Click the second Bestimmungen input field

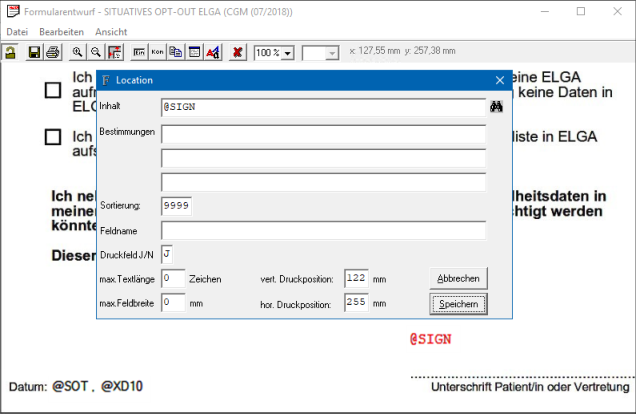coord(323,158)
